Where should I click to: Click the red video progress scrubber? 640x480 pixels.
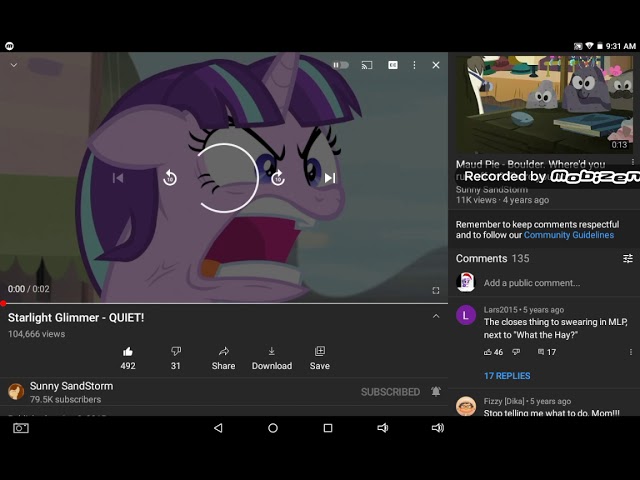pos(3,303)
